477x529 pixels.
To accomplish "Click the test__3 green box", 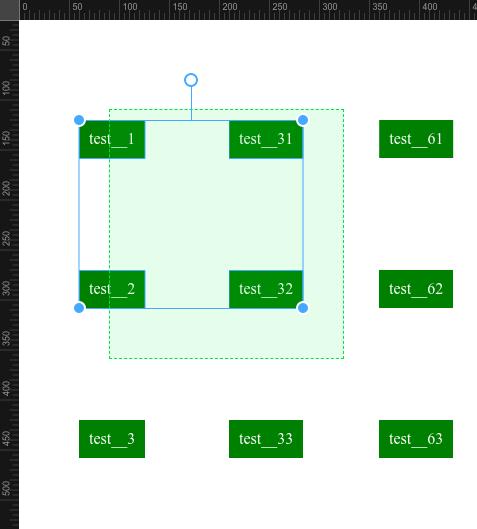I will [x=112, y=439].
